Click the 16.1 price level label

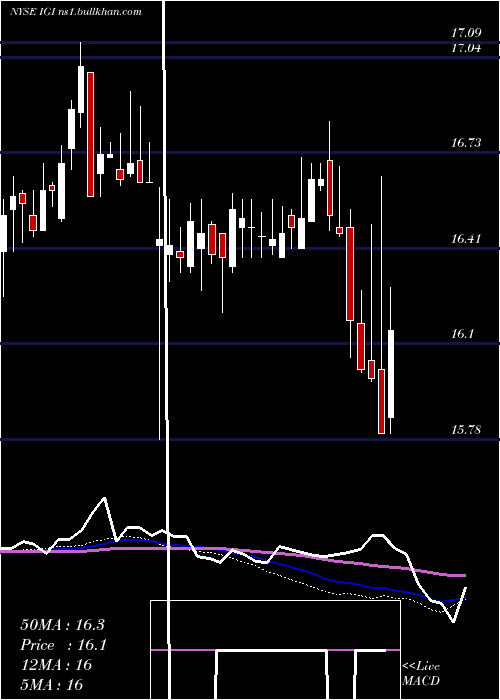tap(462, 334)
